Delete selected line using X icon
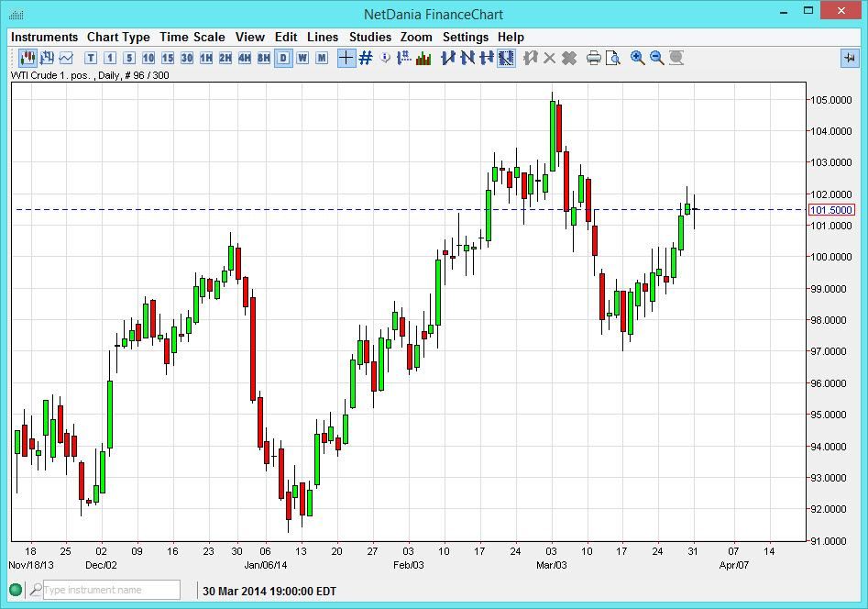 click(x=548, y=58)
